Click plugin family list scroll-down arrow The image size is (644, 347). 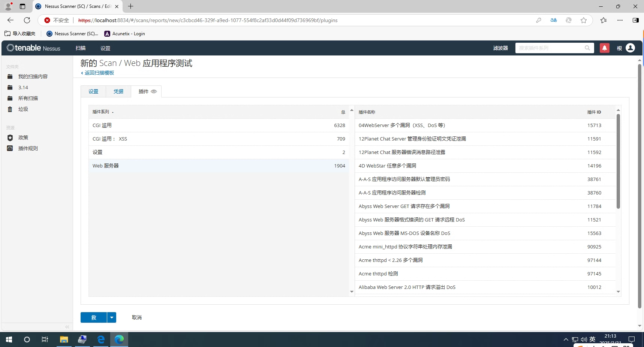352,292
